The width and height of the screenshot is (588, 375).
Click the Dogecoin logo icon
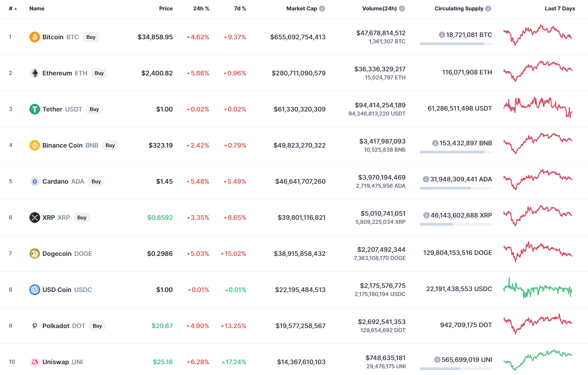pyautogui.click(x=35, y=254)
